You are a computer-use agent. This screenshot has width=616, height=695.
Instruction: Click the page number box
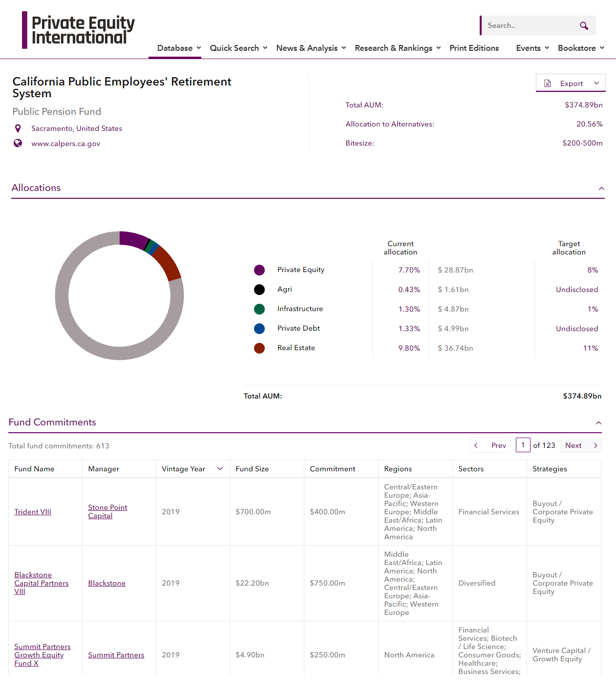(x=523, y=445)
